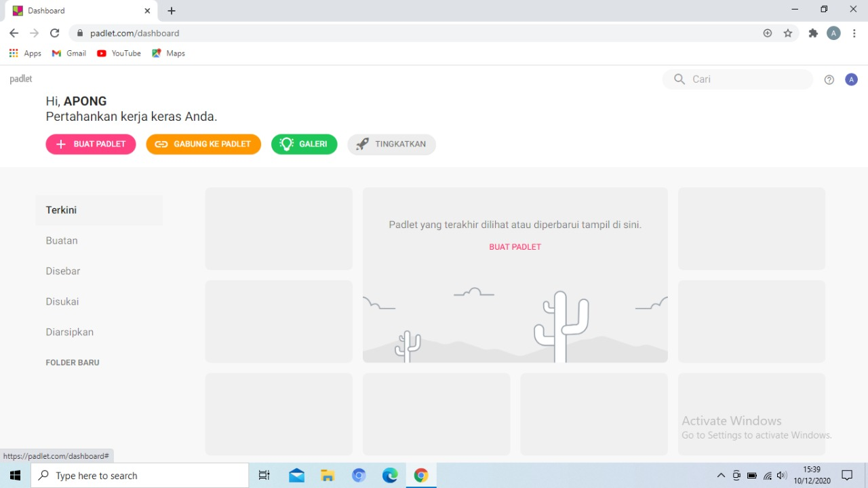Open the GALERI button
Viewport: 868px width, 488px height.
304,144
